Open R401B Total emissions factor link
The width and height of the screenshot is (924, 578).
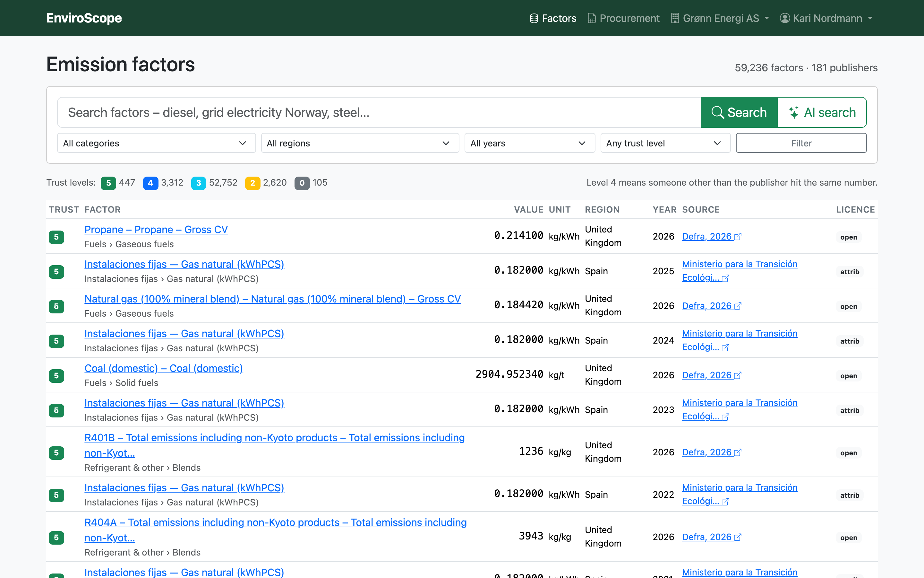click(275, 445)
